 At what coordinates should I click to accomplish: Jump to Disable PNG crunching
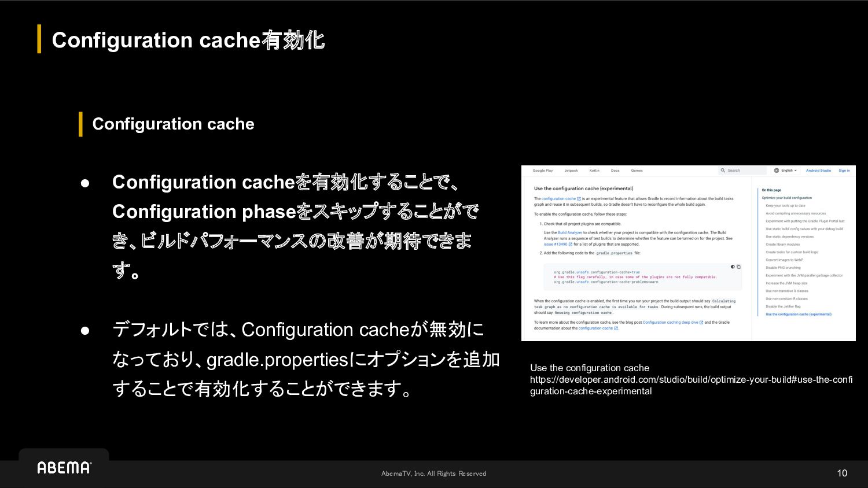tap(783, 268)
